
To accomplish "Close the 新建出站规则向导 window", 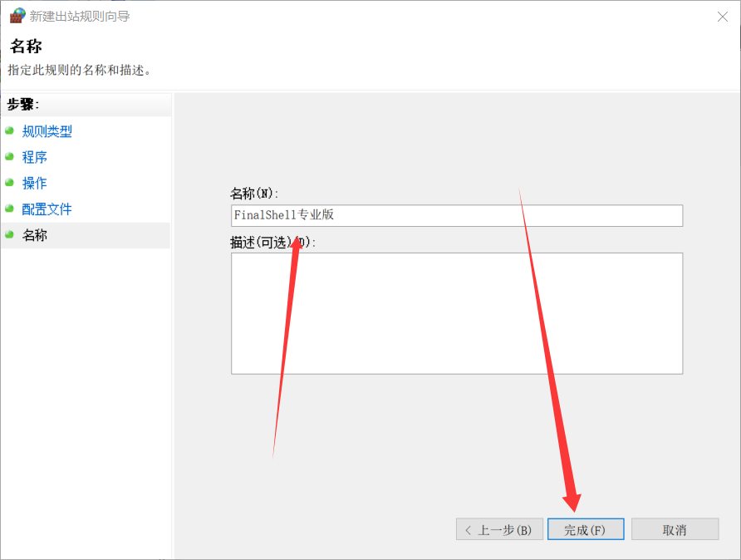I will tap(721, 16).
